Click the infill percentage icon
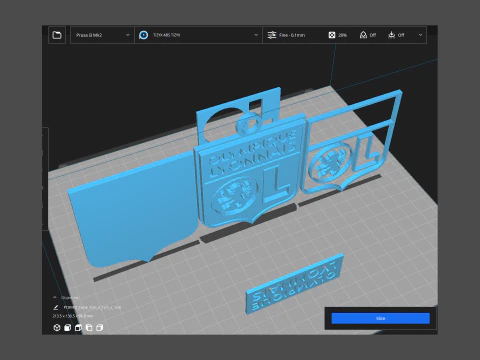This screenshot has width=480, height=360. coord(332,35)
